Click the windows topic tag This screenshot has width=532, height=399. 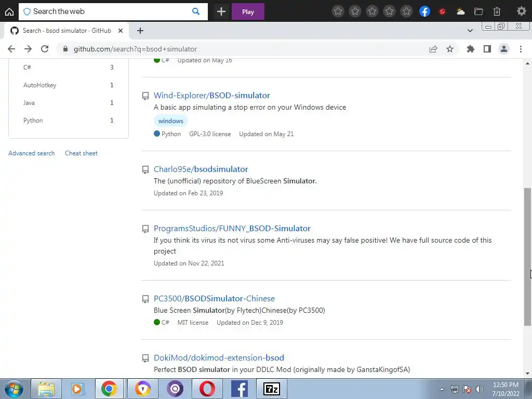point(170,121)
